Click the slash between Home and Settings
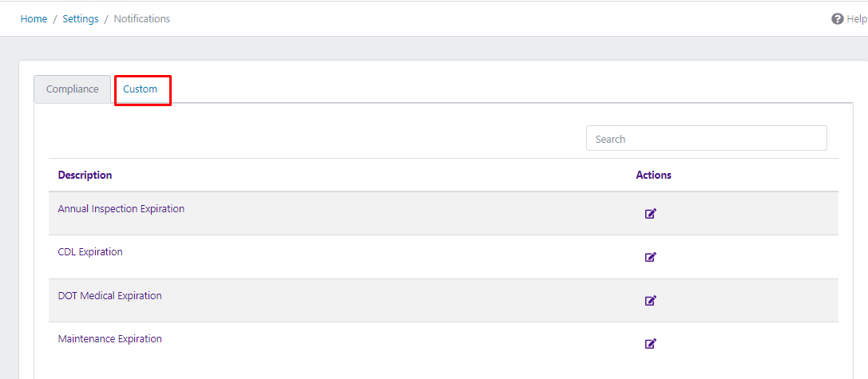This screenshot has width=868, height=379. click(x=55, y=19)
